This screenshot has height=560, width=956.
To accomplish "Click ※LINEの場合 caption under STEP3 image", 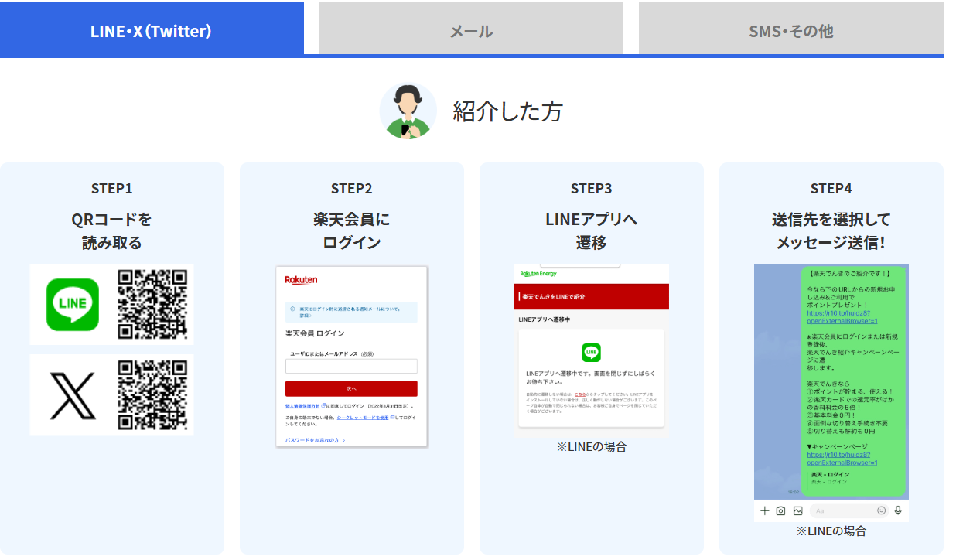I will pos(592,446).
